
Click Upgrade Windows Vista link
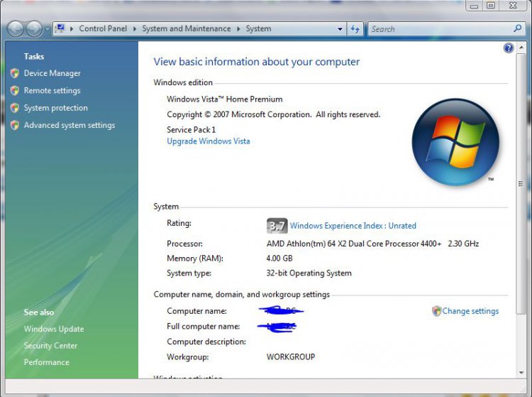tap(209, 141)
